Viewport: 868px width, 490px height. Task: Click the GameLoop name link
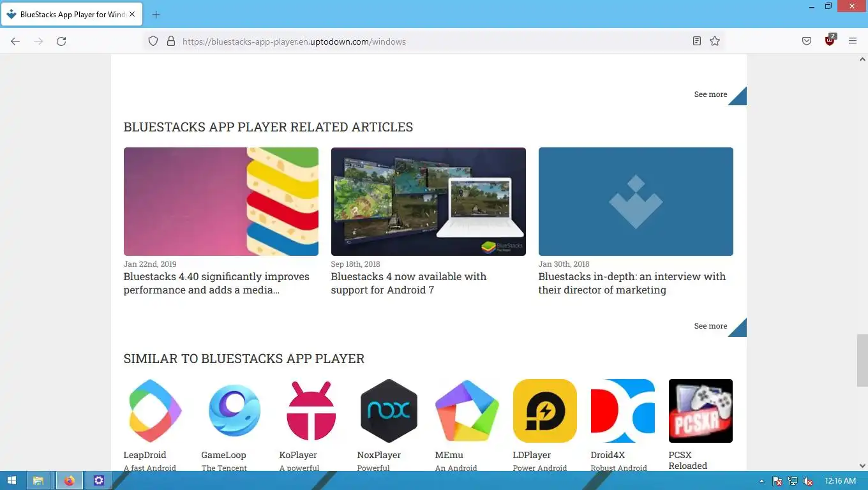click(x=223, y=455)
